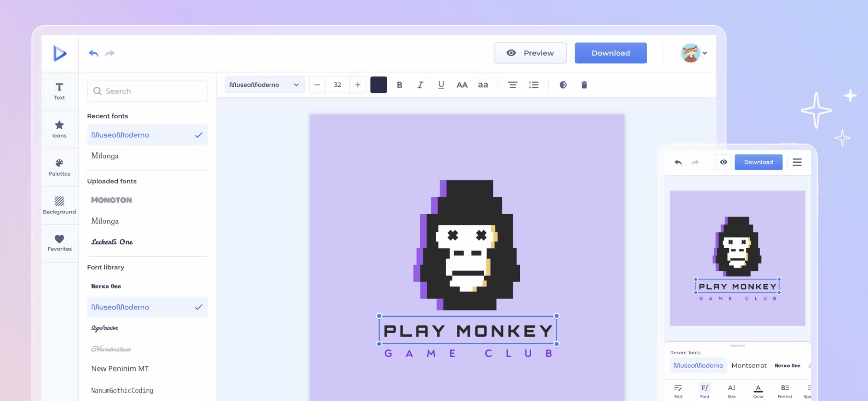Decrease font size with minus button
Screen dimensions: 868x401
coord(317,85)
